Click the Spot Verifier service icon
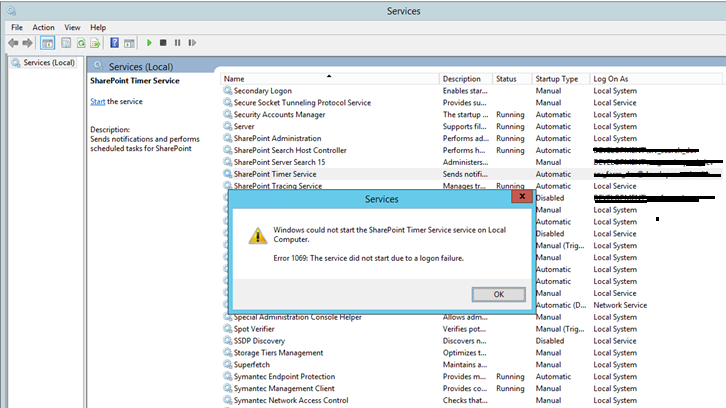 click(227, 329)
